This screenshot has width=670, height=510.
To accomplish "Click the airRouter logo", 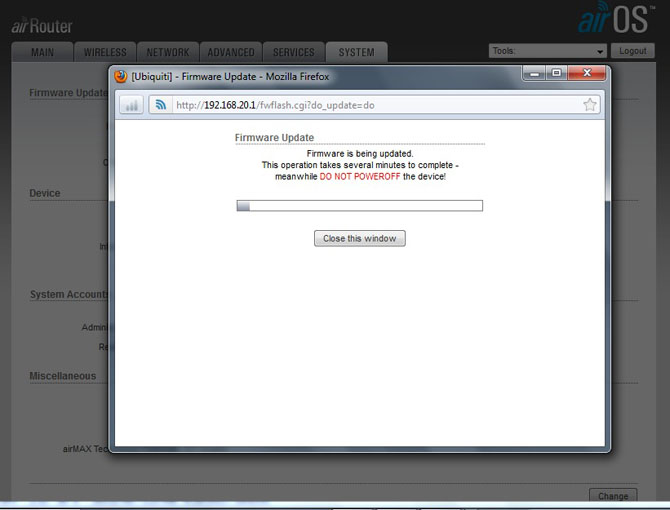I will pyautogui.click(x=42, y=26).
